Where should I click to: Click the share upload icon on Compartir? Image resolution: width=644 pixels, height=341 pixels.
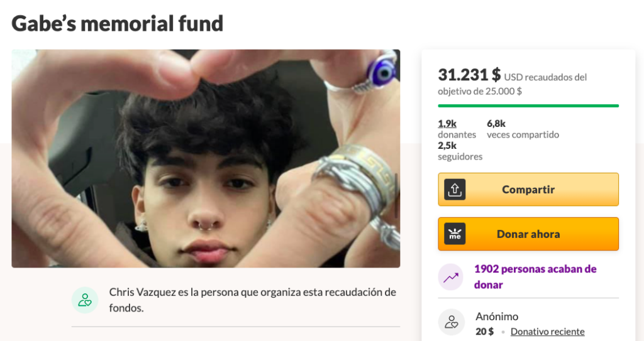455,190
